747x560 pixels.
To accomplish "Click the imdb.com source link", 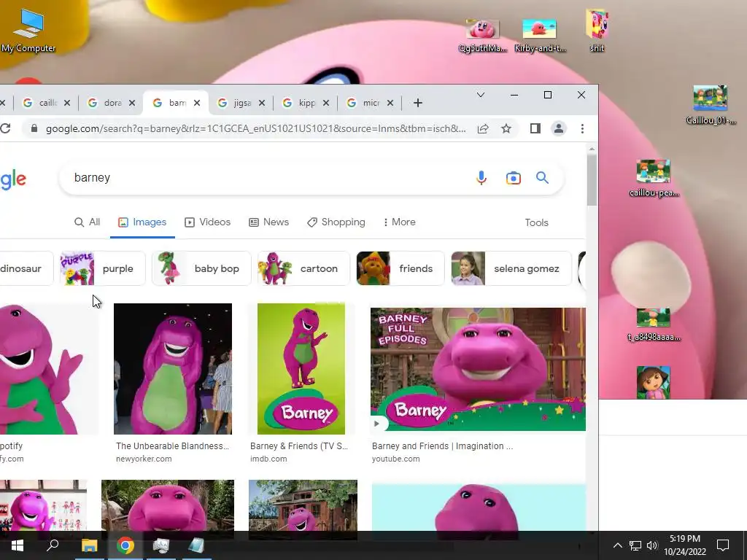I will pyautogui.click(x=268, y=459).
